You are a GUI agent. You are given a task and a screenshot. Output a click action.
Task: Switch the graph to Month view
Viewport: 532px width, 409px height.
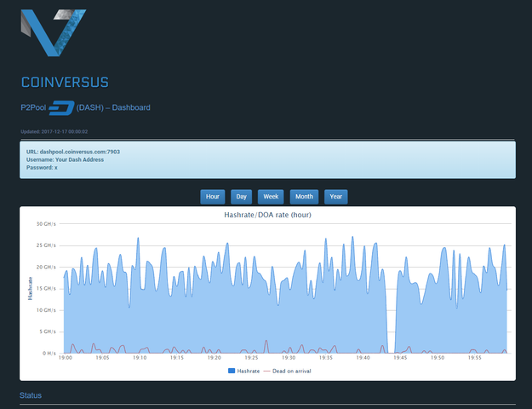(304, 197)
